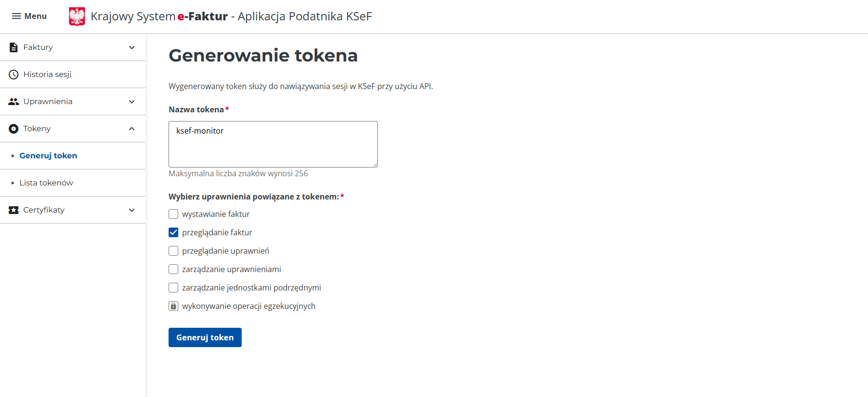Click the padlock icon on wykonywanie operacji egzekucyjnych

click(173, 305)
